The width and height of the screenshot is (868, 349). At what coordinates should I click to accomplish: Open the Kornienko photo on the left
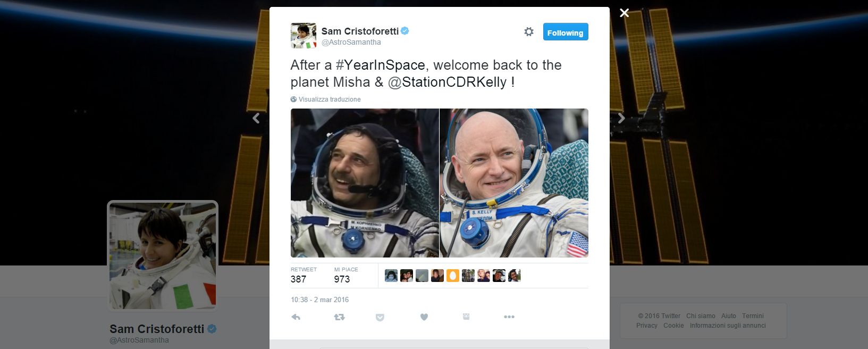pos(365,183)
